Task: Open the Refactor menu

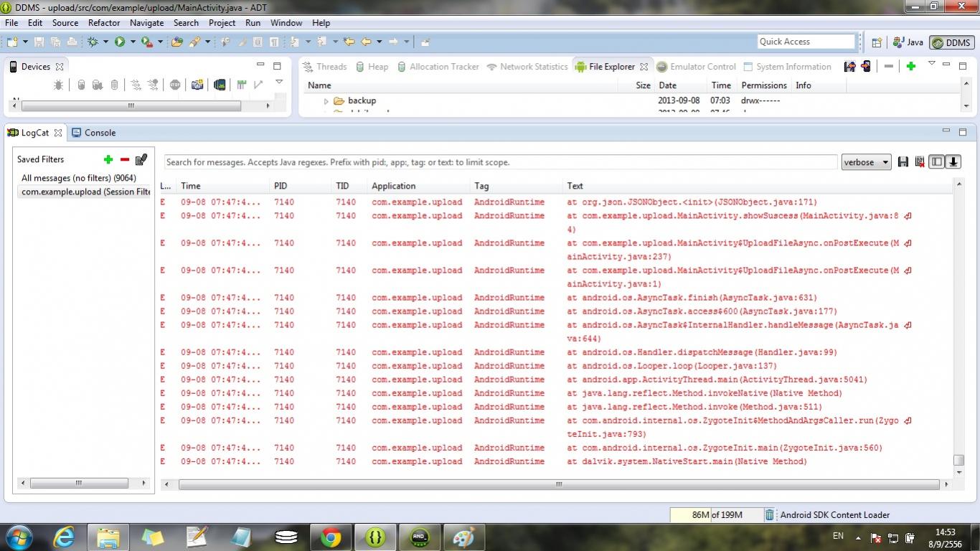Action: (x=104, y=23)
